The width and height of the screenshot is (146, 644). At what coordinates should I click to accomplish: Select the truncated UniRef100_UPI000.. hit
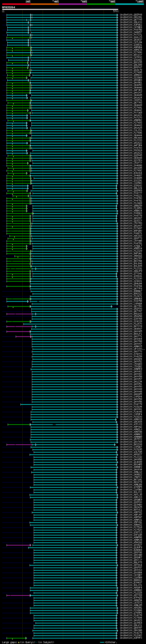pyautogui.click(x=132, y=349)
